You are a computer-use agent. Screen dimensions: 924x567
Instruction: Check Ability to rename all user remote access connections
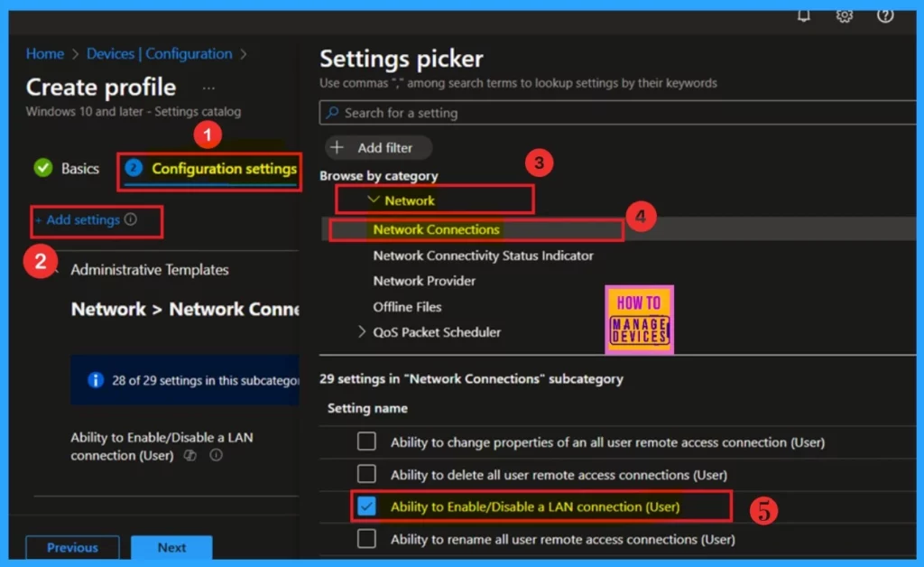(366, 538)
